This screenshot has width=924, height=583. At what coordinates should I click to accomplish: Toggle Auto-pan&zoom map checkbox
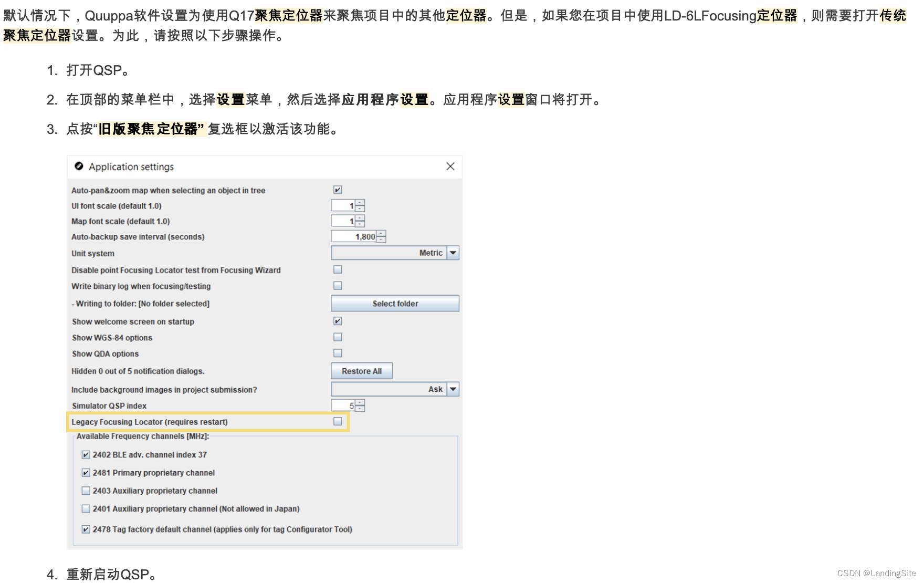click(x=338, y=190)
